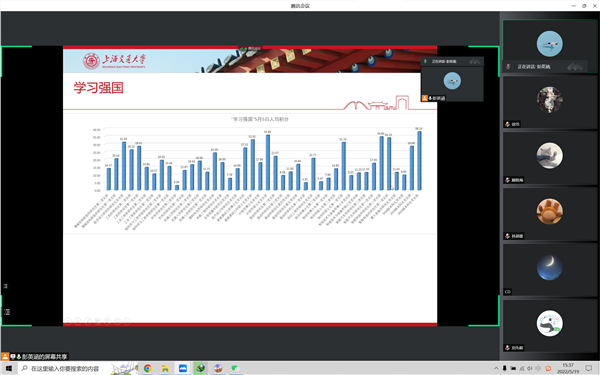
Task: Toggle the mic icon on second participant tile
Action: [x=507, y=124]
